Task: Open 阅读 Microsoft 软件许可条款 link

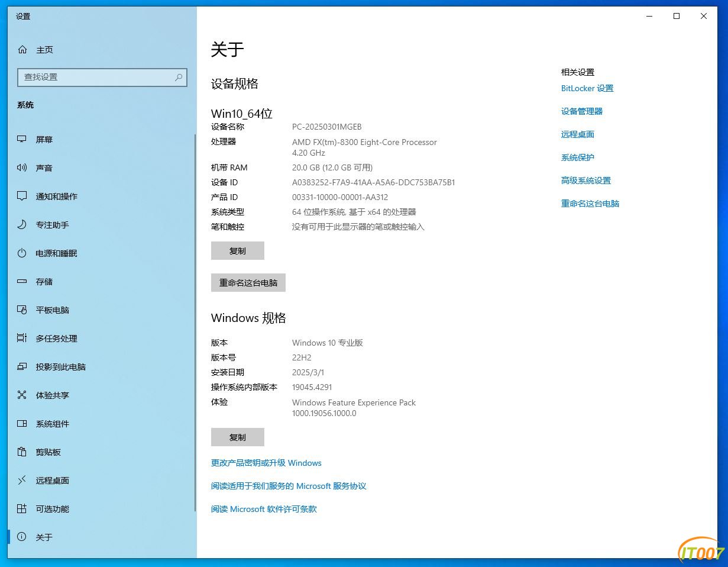Action: pyautogui.click(x=264, y=509)
